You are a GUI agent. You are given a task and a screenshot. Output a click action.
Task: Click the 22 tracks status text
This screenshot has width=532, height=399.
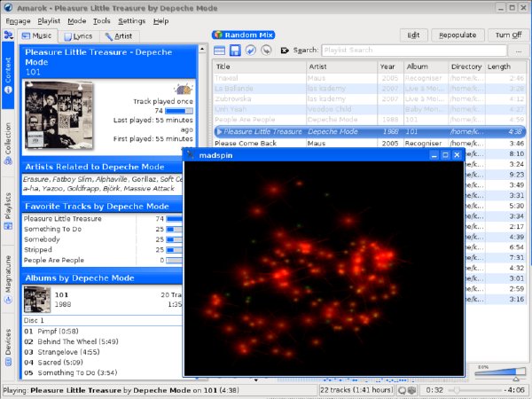coord(356,390)
